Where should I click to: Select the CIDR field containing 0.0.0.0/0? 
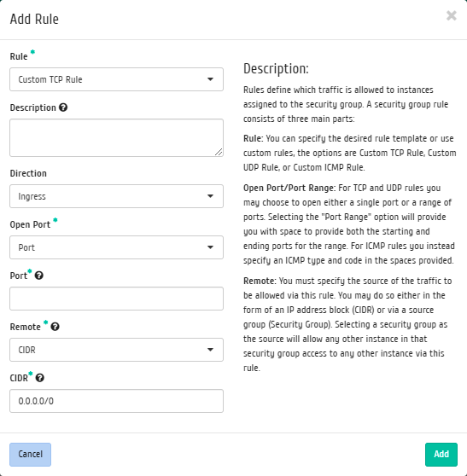click(116, 401)
